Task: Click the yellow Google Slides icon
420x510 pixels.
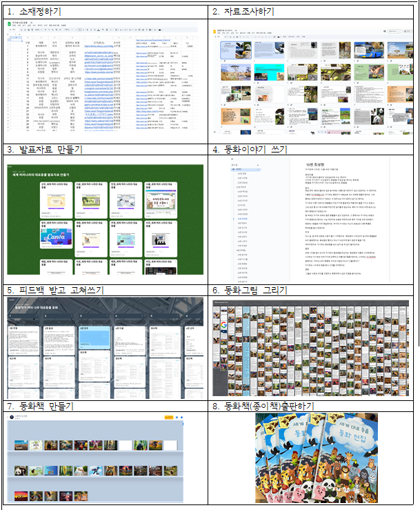Action: pos(214,32)
